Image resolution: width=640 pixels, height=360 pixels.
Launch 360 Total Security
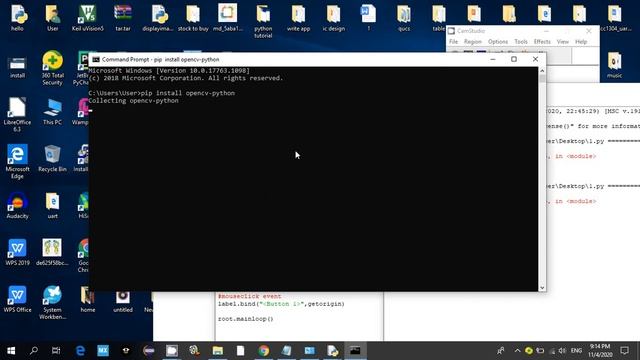(x=52, y=68)
